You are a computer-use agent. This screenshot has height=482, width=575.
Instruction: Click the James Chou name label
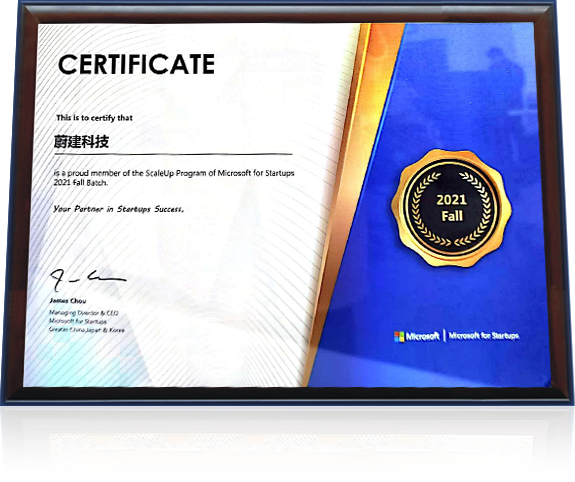pos(68,301)
